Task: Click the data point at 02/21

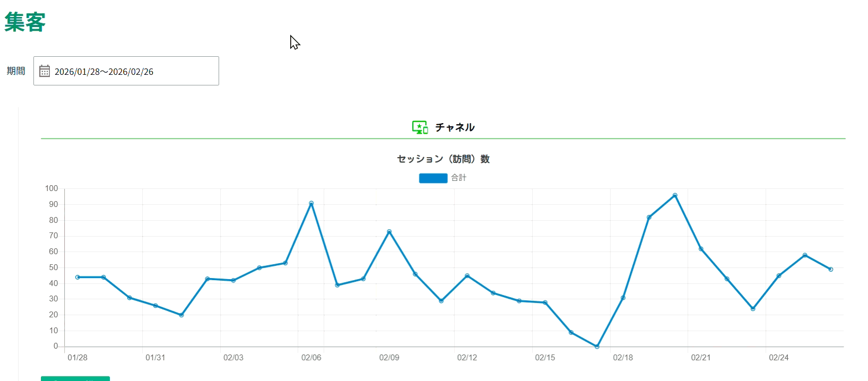Action: (701, 249)
